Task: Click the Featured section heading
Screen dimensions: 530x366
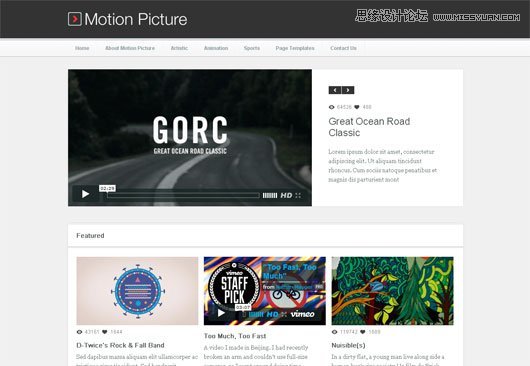Action: coord(90,236)
